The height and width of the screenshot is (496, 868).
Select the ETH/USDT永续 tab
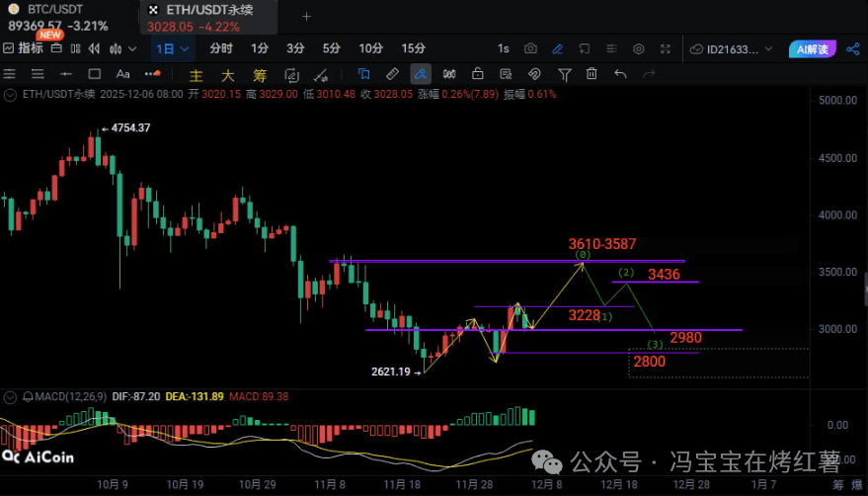point(208,17)
